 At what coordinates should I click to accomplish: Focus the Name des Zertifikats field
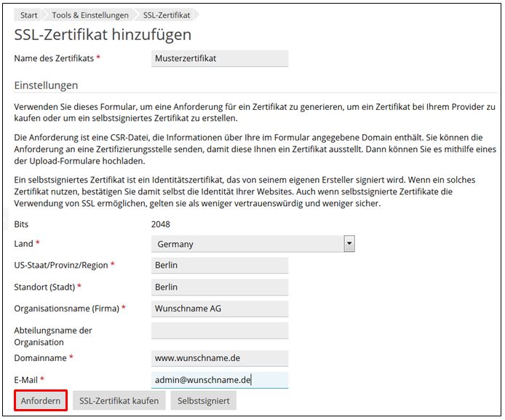[x=220, y=59]
